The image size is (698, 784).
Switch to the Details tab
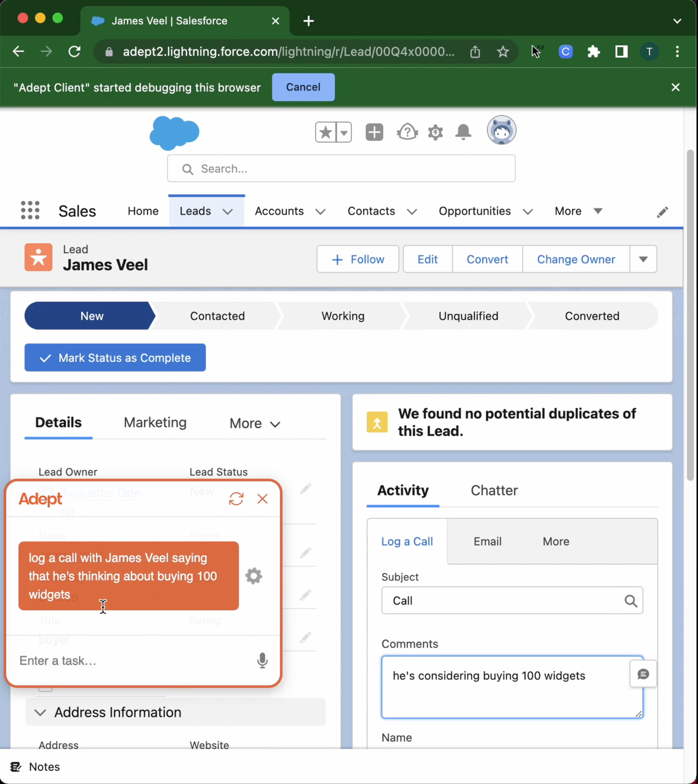[x=58, y=422]
